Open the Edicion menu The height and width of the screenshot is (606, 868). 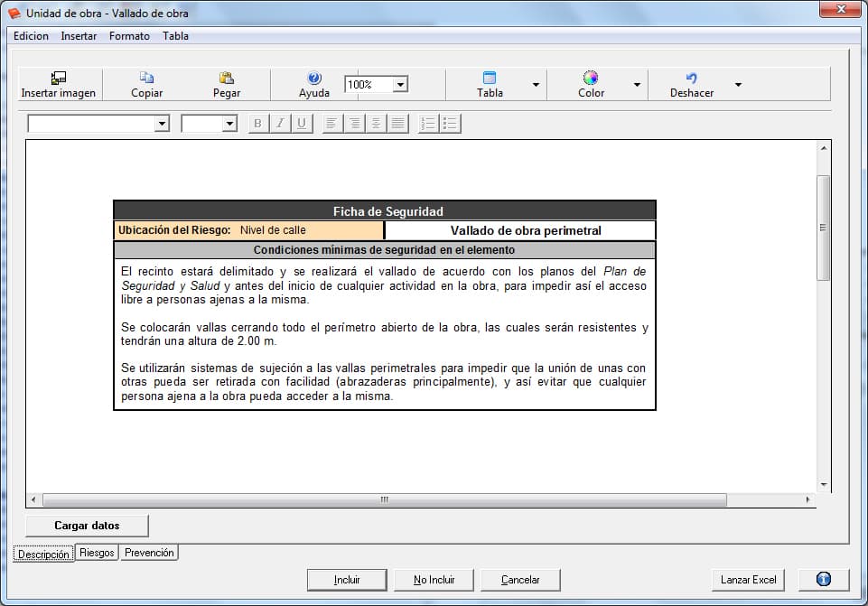(31, 36)
